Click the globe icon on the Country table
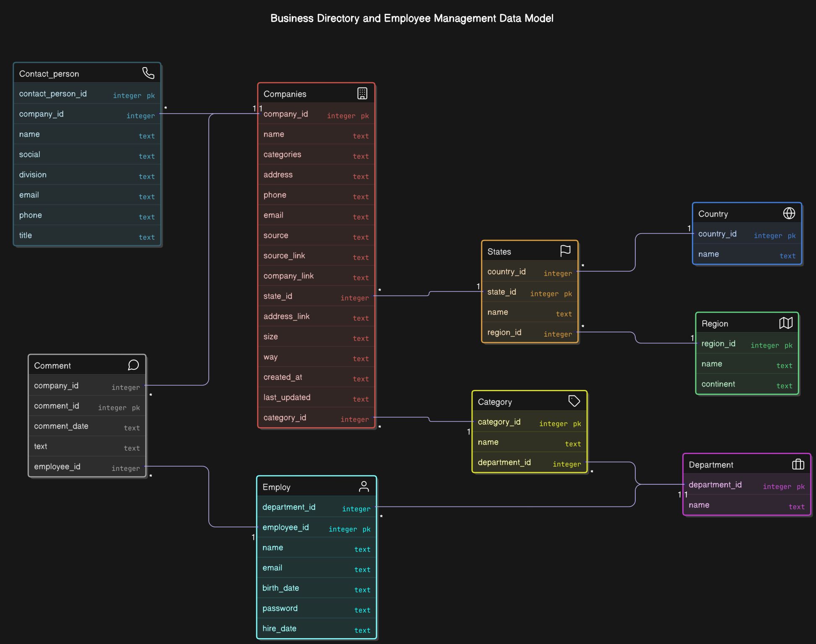 (789, 213)
